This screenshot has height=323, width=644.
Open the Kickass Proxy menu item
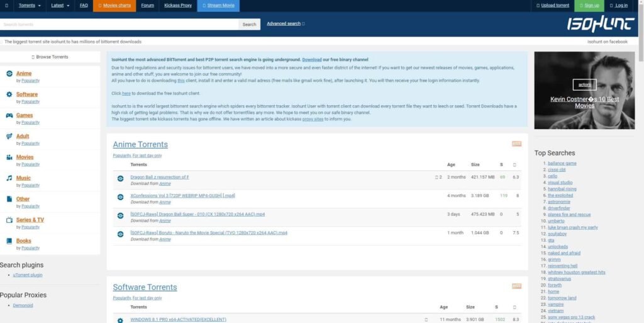point(178,5)
